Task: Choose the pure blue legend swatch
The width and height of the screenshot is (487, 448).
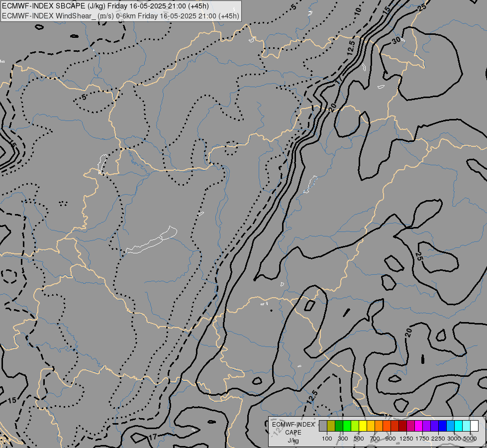Action: 443,426
